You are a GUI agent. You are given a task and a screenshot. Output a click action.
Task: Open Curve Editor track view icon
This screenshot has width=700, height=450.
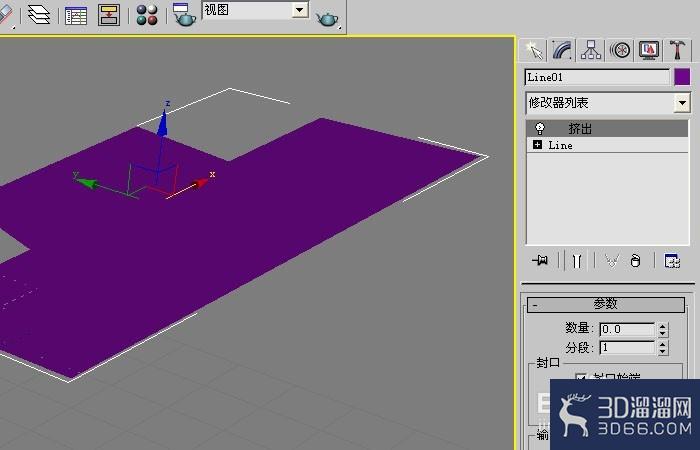76,15
